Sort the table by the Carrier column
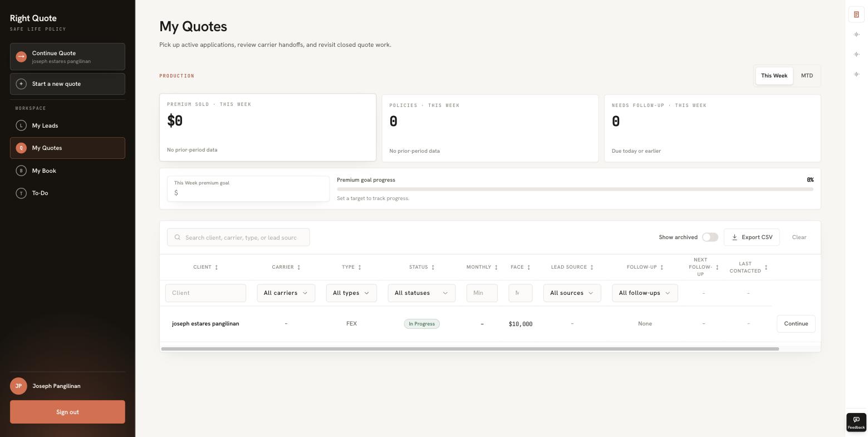This screenshot has height=437, width=868. 286,267
